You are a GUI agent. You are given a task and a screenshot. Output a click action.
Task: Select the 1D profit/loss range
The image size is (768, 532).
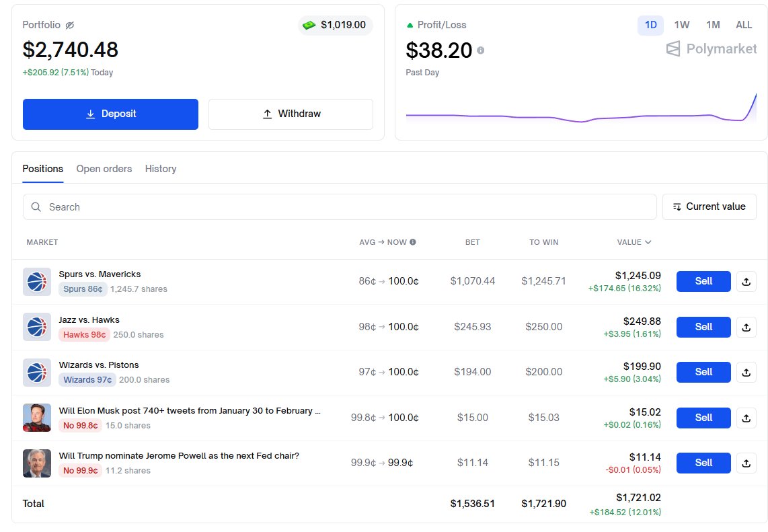click(650, 25)
